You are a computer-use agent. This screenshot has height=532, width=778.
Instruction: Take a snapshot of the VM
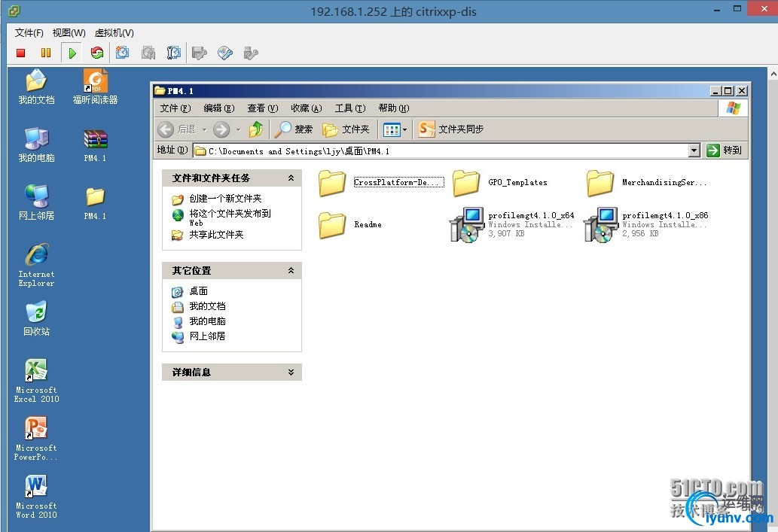click(122, 53)
